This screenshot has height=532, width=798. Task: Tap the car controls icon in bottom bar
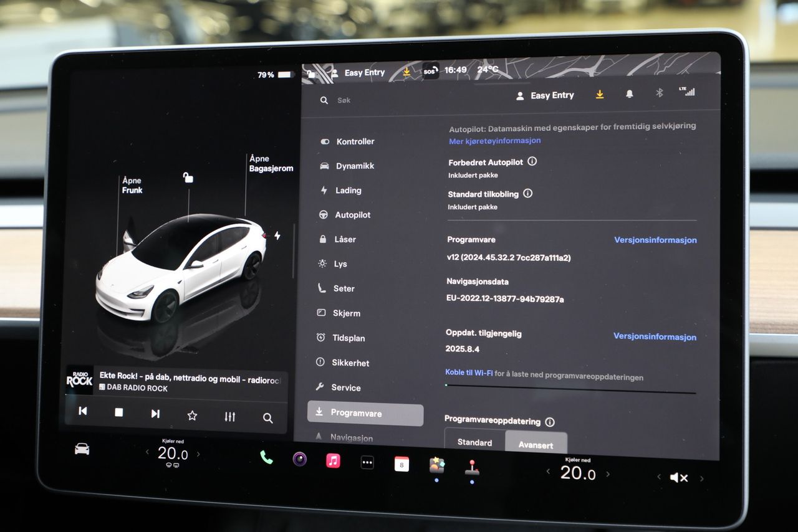pos(82,449)
